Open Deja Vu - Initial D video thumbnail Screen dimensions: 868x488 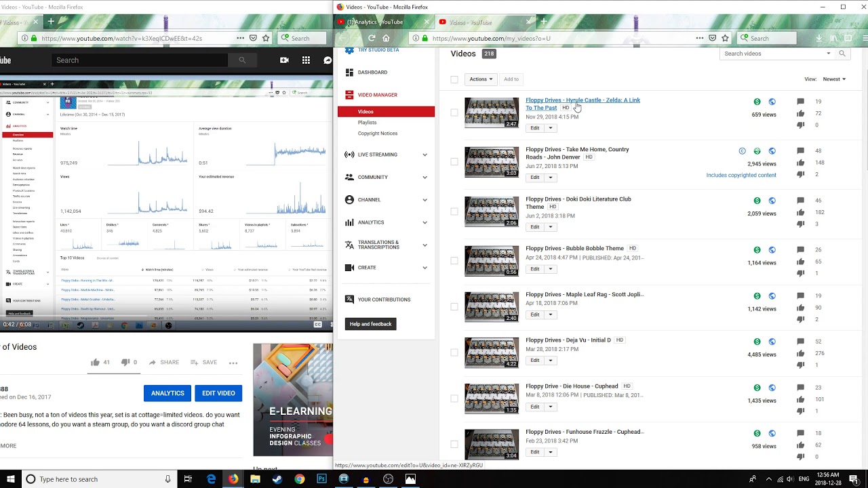pyautogui.click(x=492, y=352)
